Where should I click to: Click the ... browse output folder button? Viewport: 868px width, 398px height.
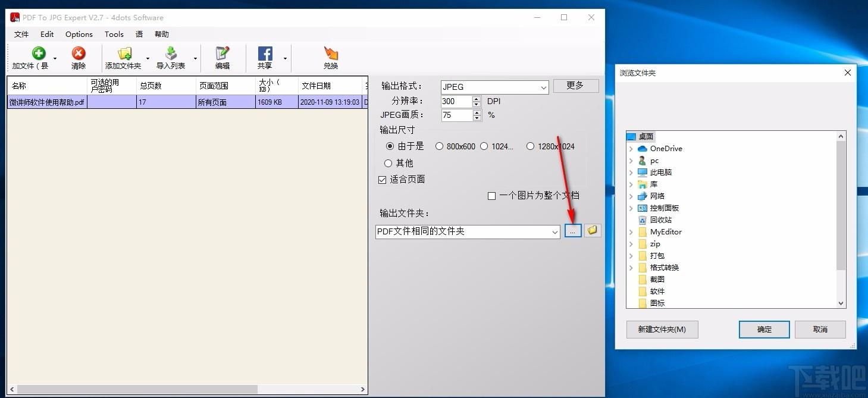coord(572,231)
